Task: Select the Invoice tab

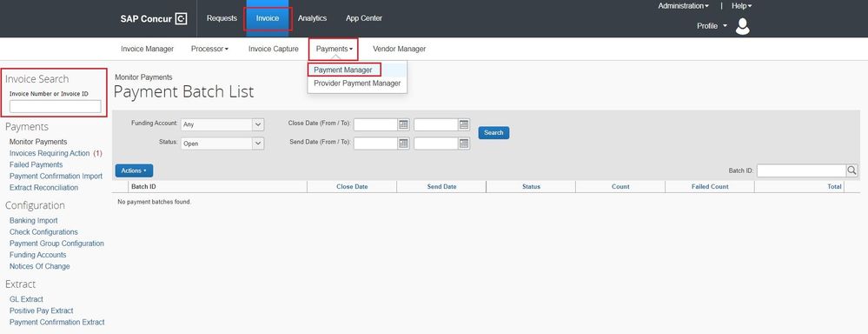Action: point(268,18)
